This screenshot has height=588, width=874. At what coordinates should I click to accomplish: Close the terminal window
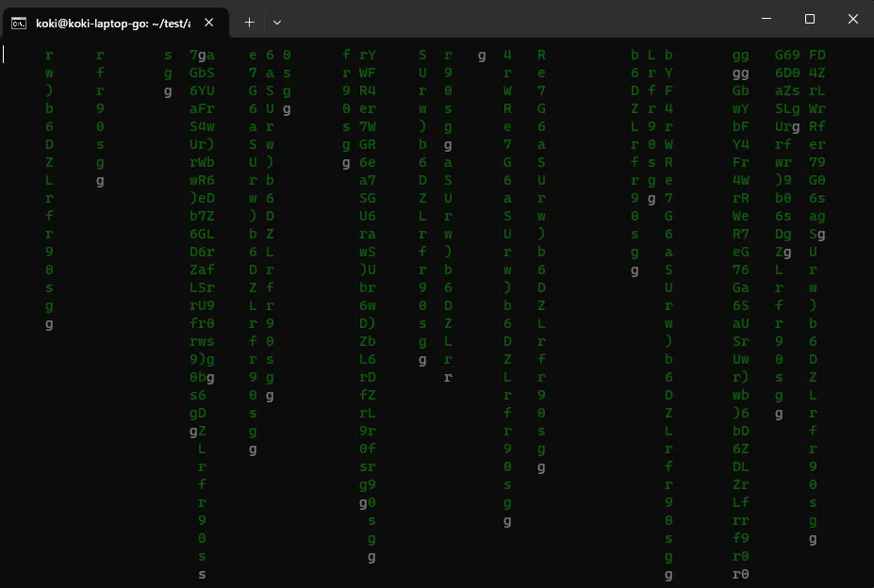tap(852, 19)
